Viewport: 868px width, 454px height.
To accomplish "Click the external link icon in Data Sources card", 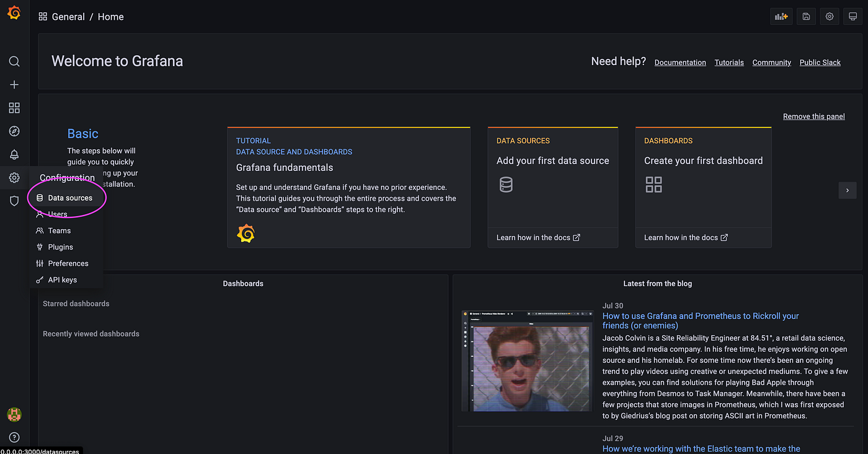I will tap(577, 237).
